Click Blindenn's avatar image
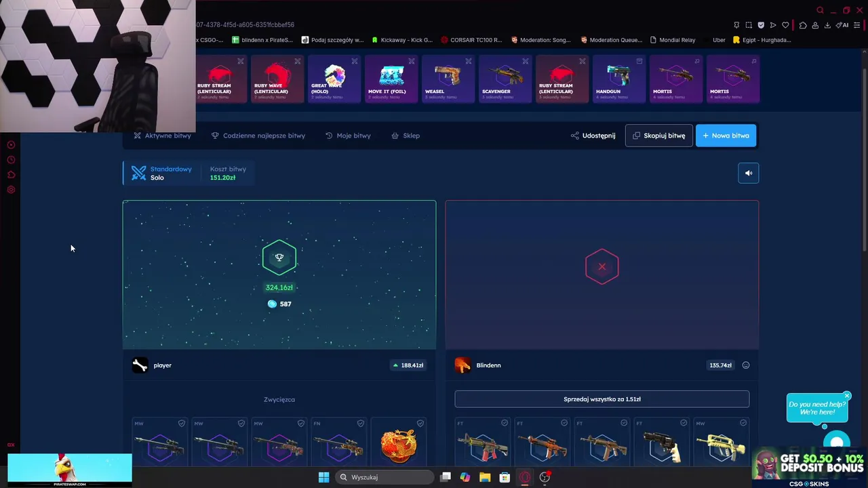The width and height of the screenshot is (868, 488). (x=462, y=365)
